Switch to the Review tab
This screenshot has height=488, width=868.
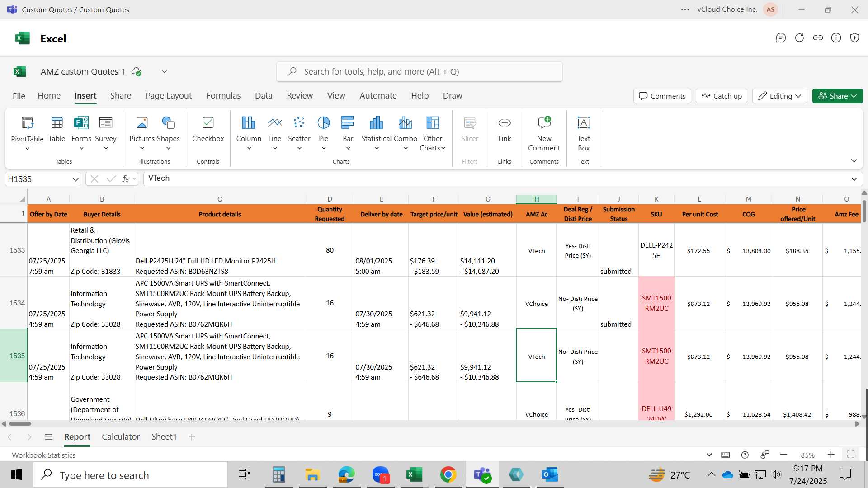[300, 96]
